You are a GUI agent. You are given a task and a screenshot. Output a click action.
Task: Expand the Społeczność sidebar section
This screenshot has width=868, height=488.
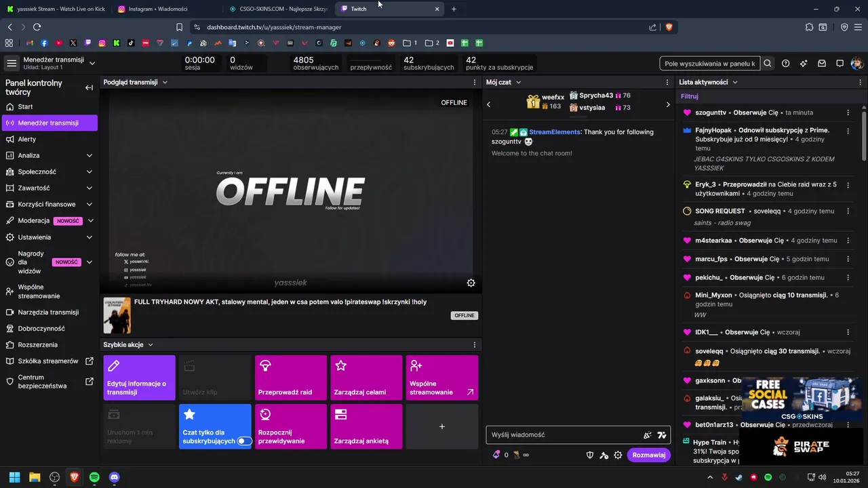pyautogui.click(x=90, y=171)
